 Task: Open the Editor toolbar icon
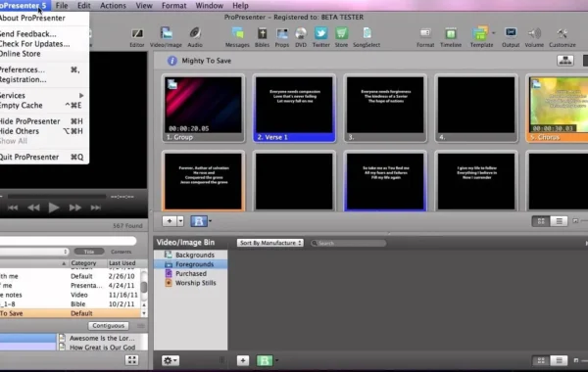pyautogui.click(x=137, y=37)
